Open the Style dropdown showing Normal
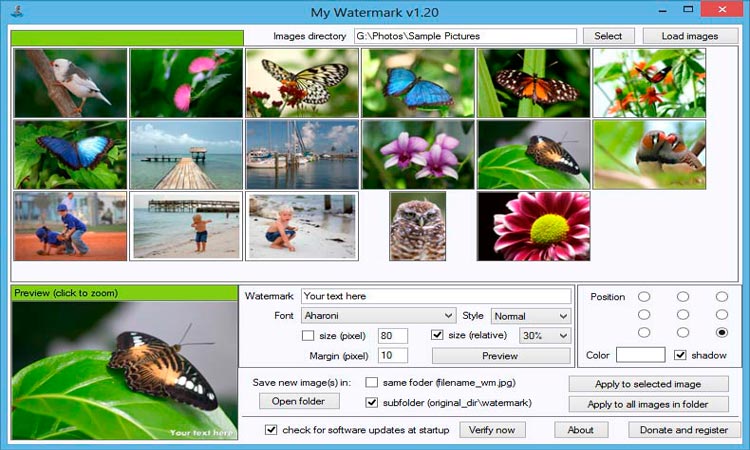The height and width of the screenshot is (450, 750). [531, 316]
